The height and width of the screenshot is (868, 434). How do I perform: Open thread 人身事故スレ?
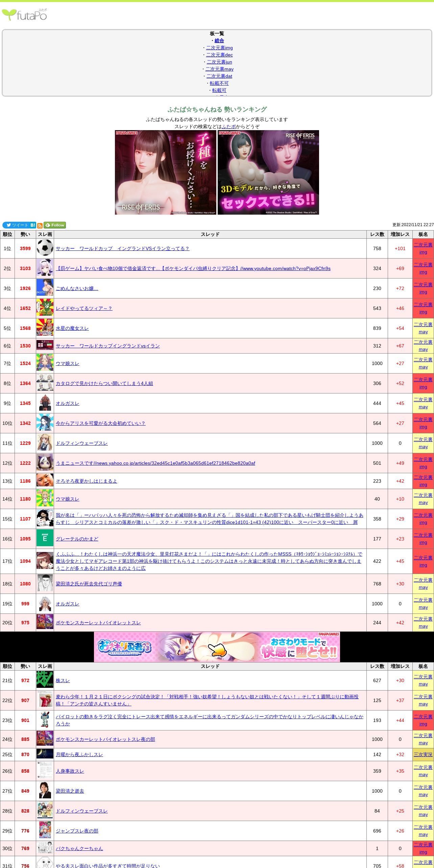coord(70,771)
